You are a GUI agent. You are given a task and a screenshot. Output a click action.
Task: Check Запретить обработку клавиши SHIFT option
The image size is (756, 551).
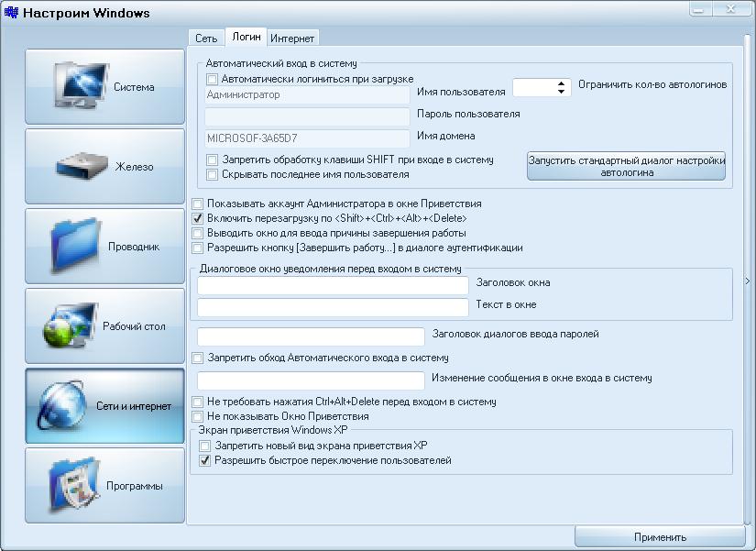[212, 160]
